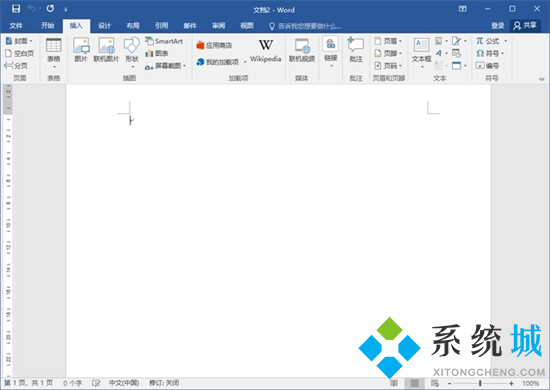This screenshot has height=390, width=550.
Task: Open 我的加载项 (My Add-ins) dropdown
Action: coord(221,62)
